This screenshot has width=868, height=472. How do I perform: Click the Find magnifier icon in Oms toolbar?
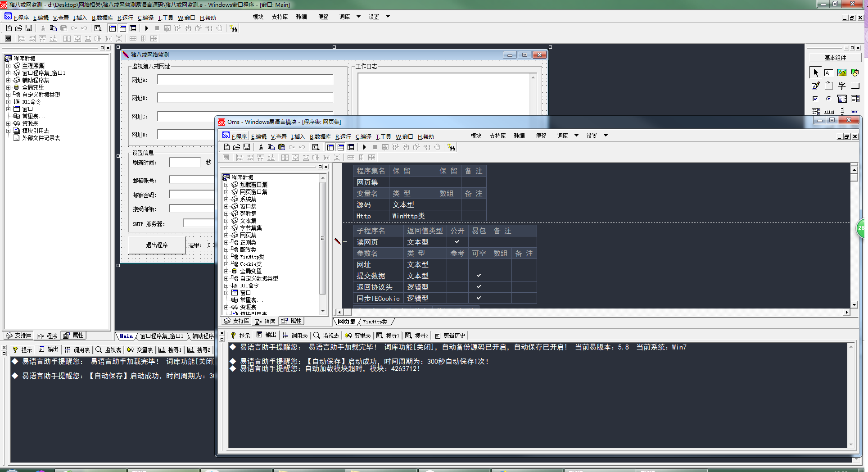pyautogui.click(x=316, y=147)
